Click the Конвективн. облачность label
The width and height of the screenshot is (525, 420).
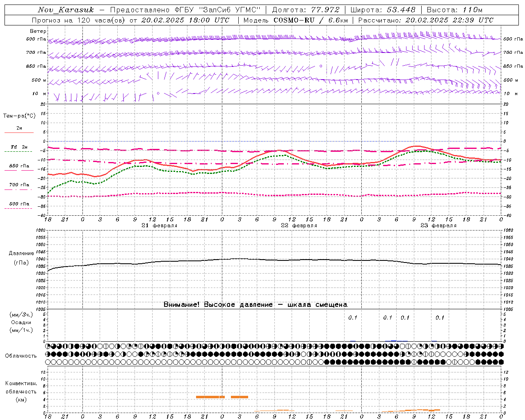point(21,388)
